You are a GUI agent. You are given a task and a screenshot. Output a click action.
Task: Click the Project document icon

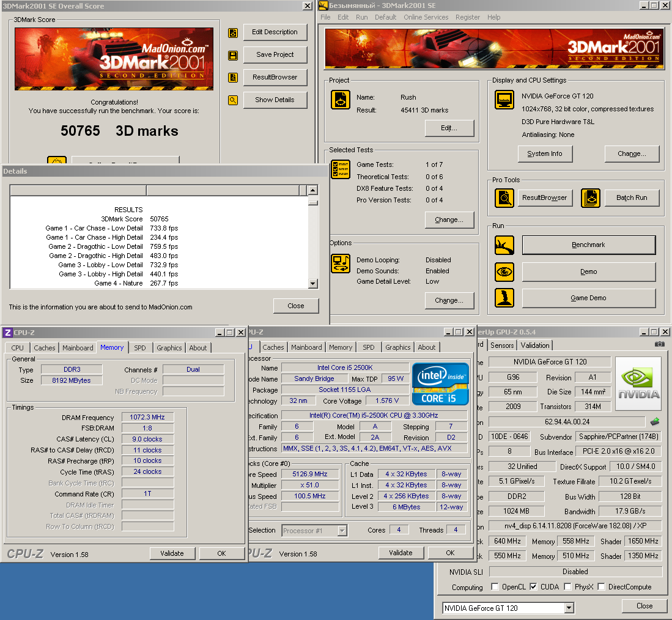[341, 100]
